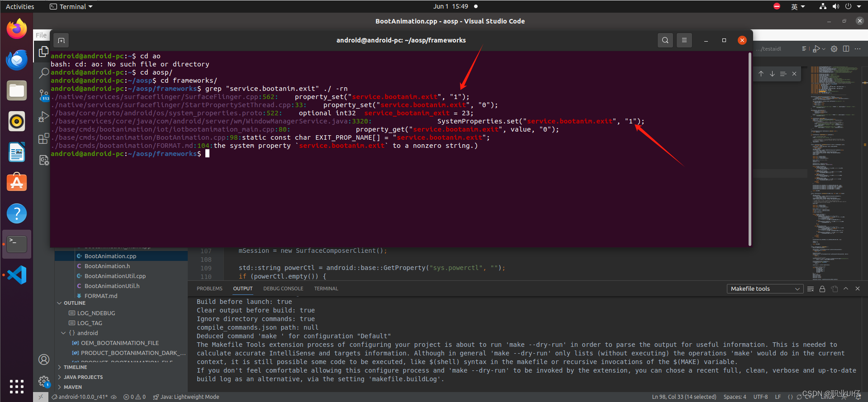Maximize the panel with the chevron up icon
Viewport: 868px width, 402px height.
coord(846,288)
